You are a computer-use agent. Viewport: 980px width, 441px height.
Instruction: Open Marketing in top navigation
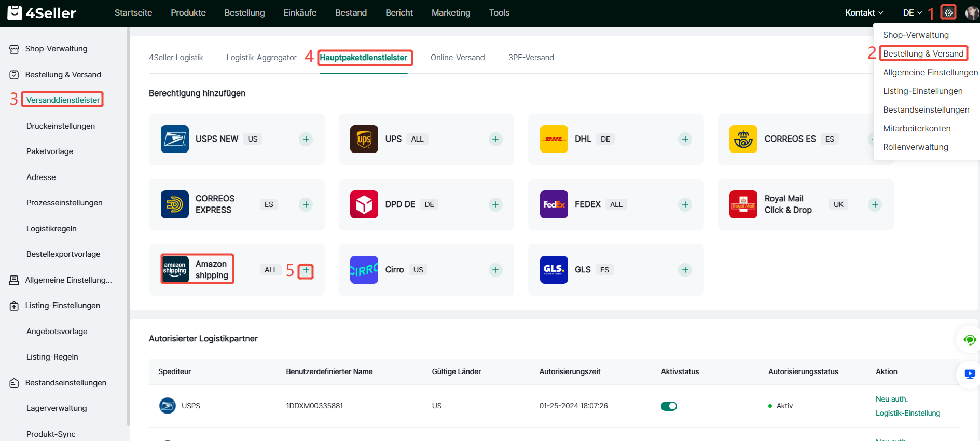pyautogui.click(x=451, y=13)
